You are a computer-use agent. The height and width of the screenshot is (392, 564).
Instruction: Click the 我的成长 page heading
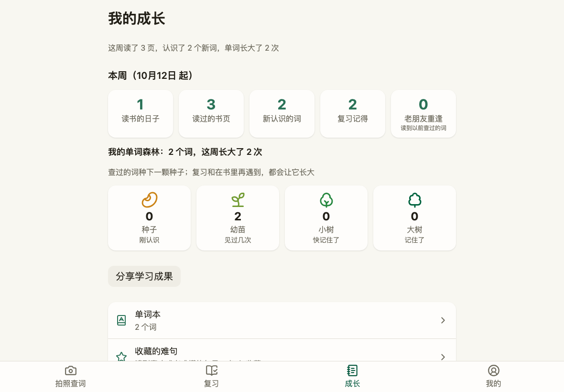[137, 19]
